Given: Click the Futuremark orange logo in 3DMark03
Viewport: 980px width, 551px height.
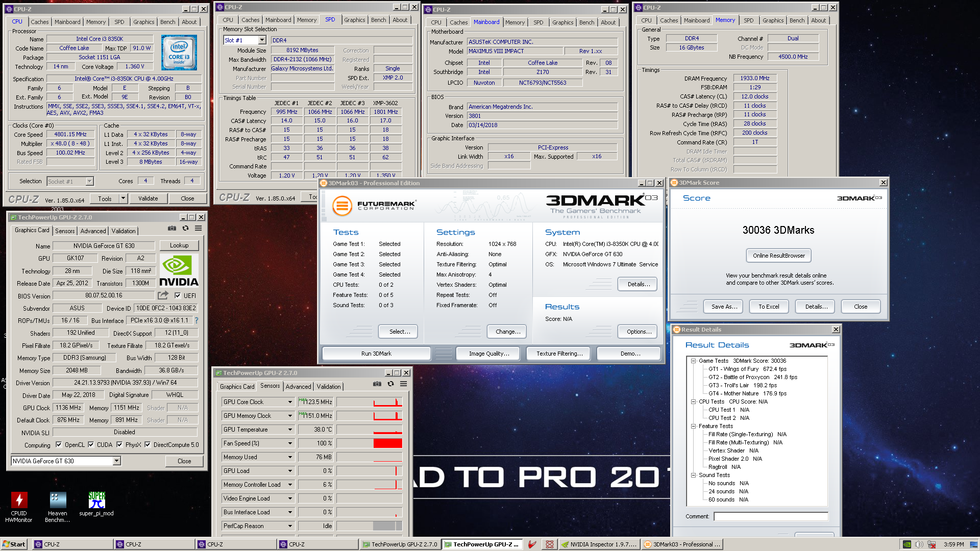Looking at the screenshot, I should (x=342, y=206).
